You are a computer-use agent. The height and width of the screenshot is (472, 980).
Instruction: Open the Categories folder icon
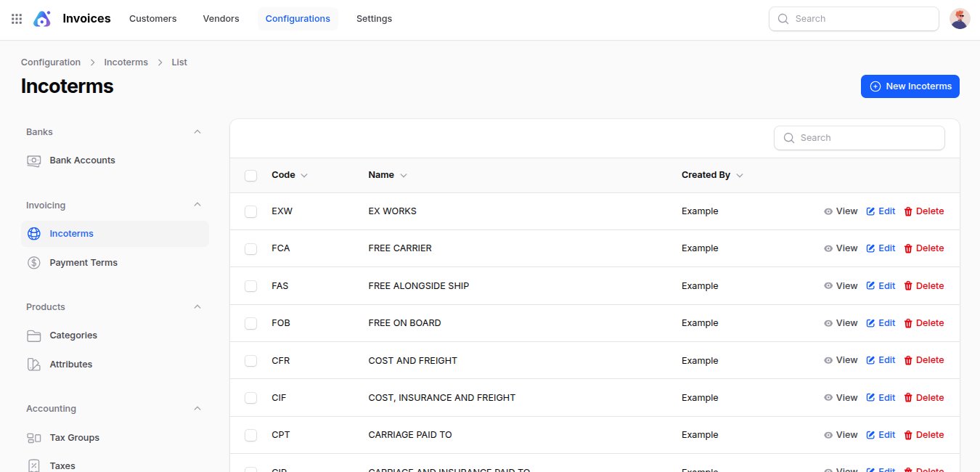tap(34, 335)
